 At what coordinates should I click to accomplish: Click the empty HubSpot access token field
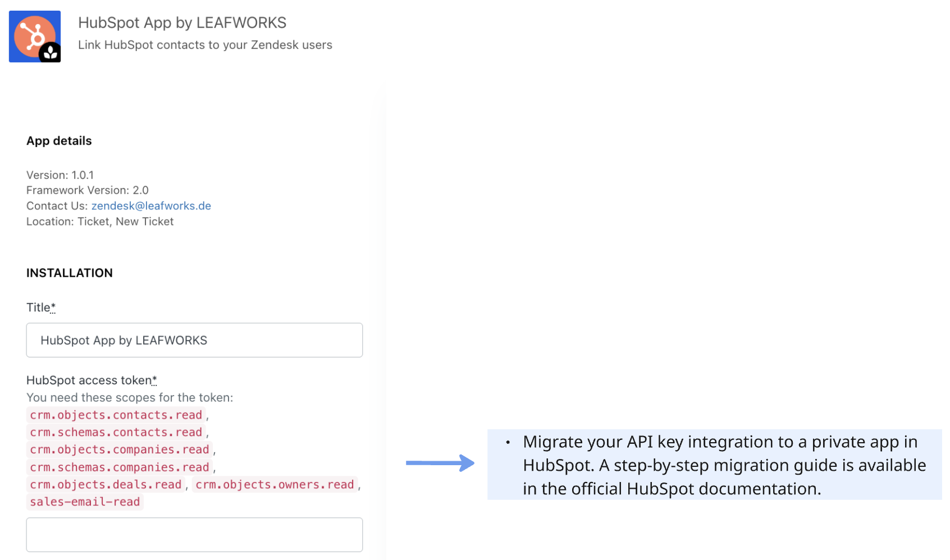(x=194, y=535)
